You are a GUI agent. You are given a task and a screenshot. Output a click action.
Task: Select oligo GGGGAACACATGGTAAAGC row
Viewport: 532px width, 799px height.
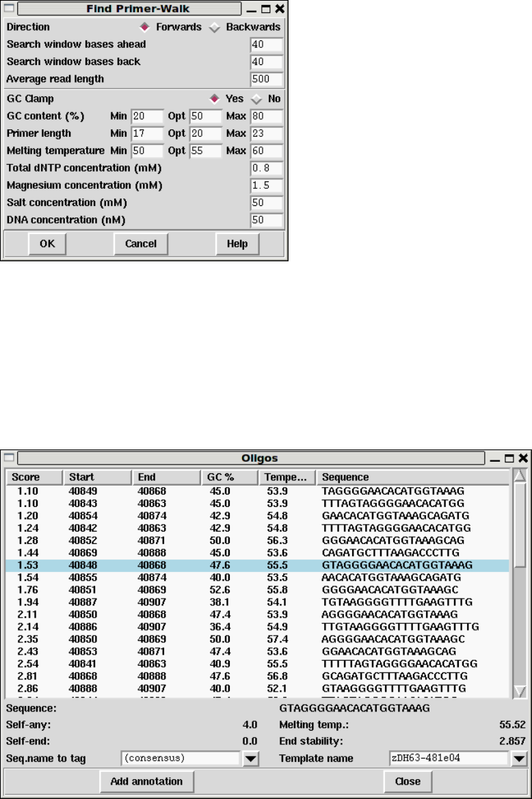pyautogui.click(x=257, y=590)
